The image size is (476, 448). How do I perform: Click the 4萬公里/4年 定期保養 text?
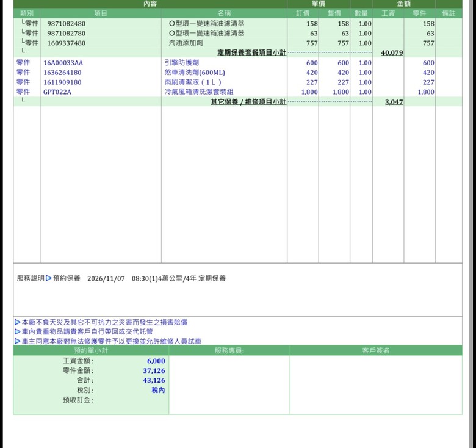click(x=192, y=279)
